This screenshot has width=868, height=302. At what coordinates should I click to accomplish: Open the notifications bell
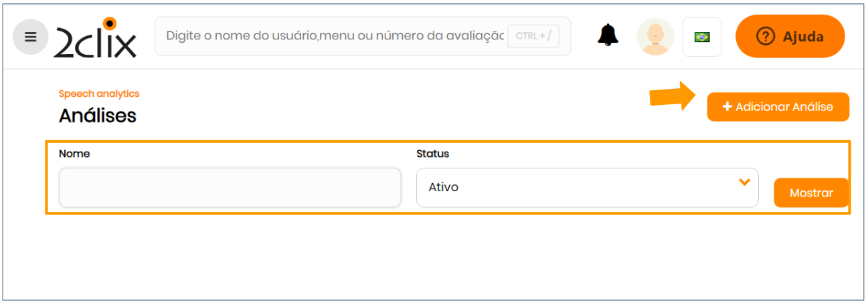pos(608,35)
